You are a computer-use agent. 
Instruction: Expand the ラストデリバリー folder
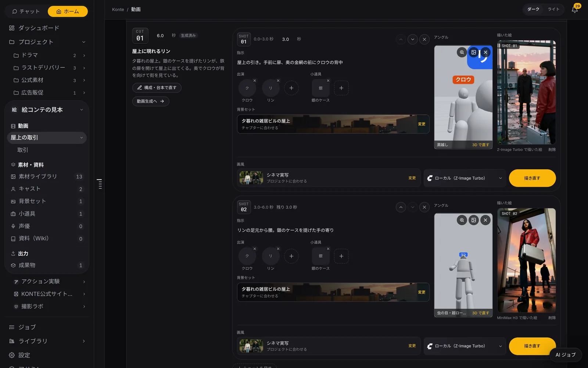[x=84, y=68]
